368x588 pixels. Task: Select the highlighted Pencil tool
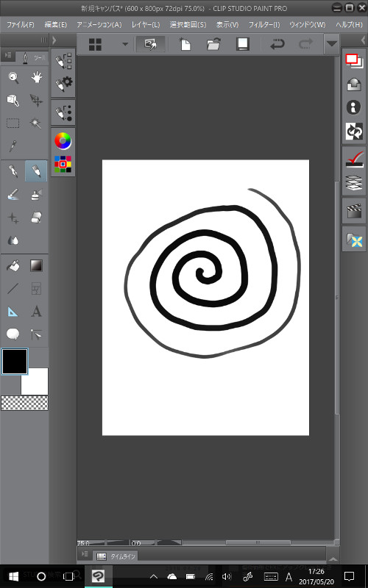pyautogui.click(x=36, y=171)
